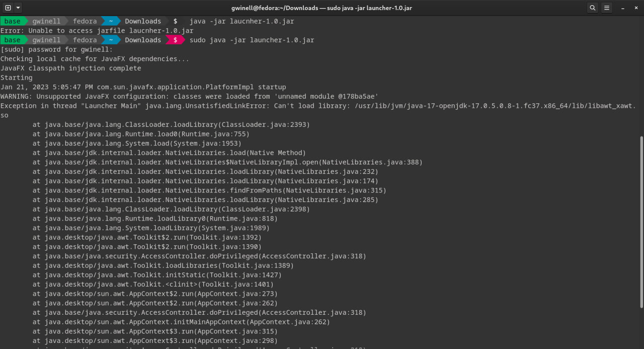644x349 pixels.
Task: Click the 'sudo java -jar launcher-1.0.jar' command
Action: [252, 40]
